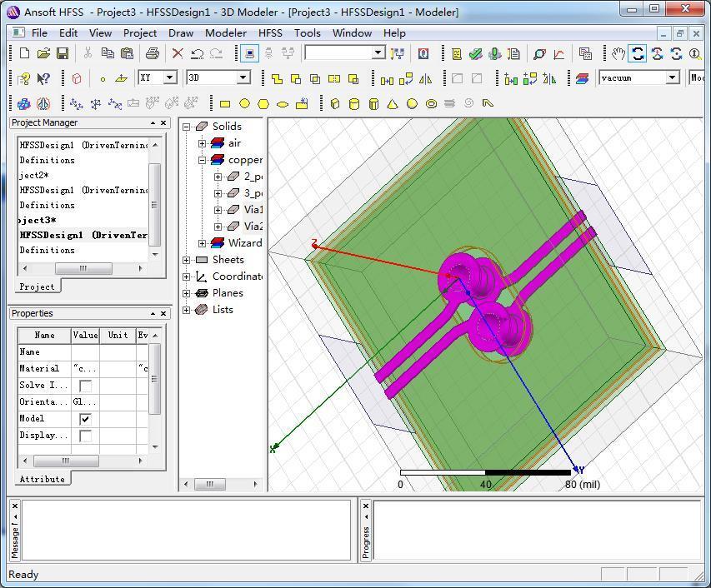Click the Open project folder icon
This screenshot has height=588, width=711.
43,53
